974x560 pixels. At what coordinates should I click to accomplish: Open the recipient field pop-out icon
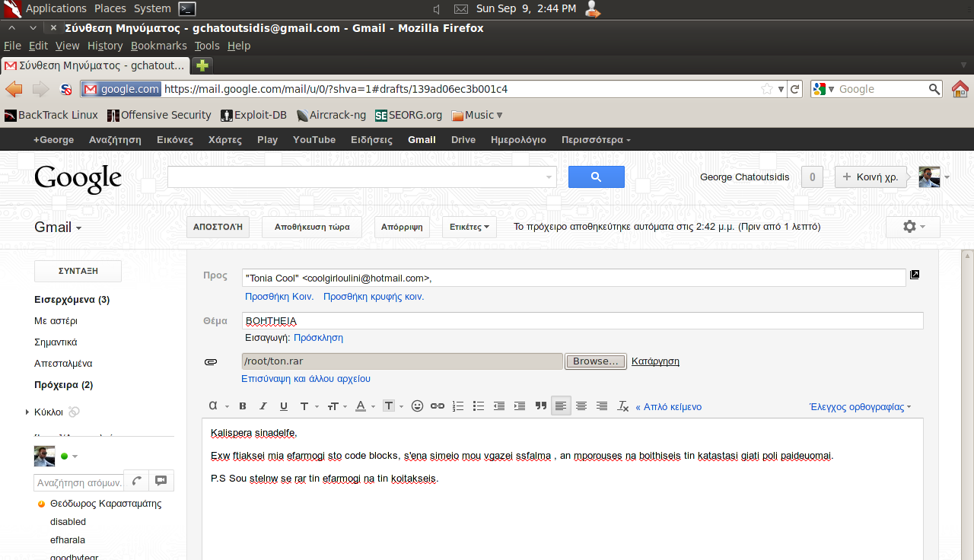point(915,275)
